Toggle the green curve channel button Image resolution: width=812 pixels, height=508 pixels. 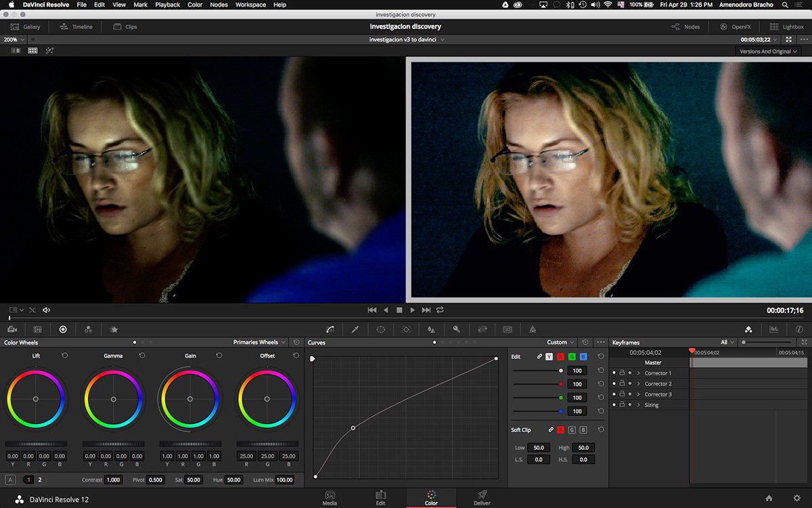[572, 356]
